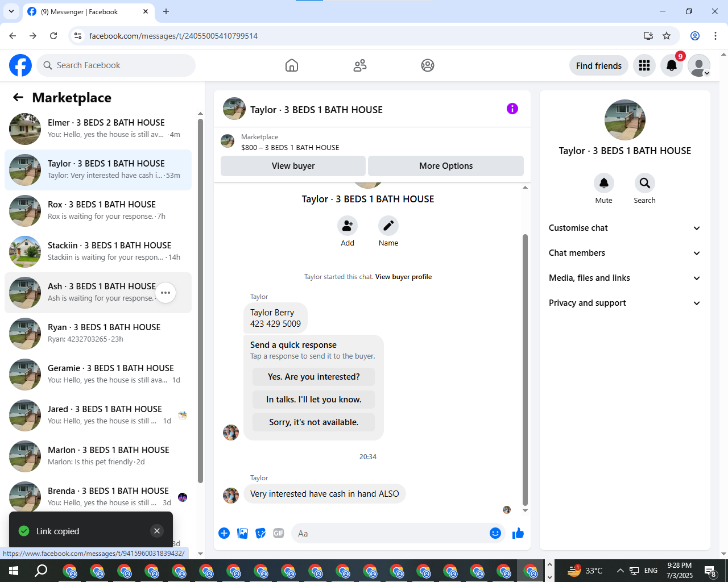
Task: Attach a file with the photo icon
Action: [x=242, y=533]
